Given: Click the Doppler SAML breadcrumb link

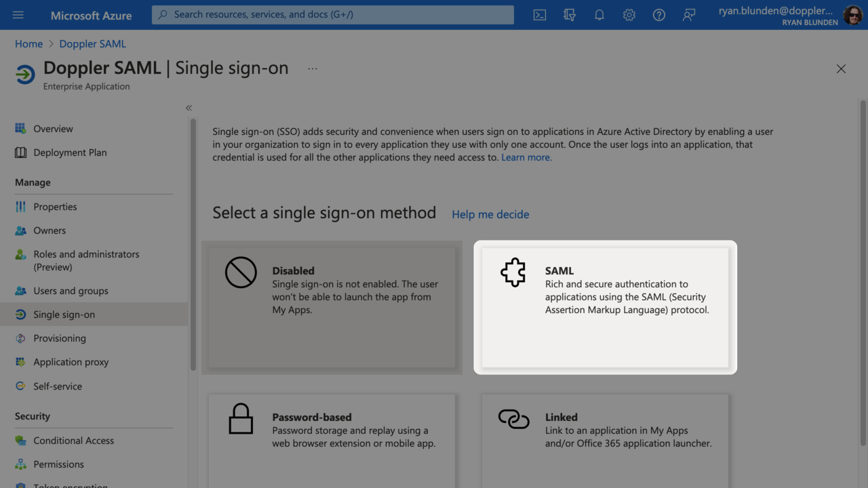Looking at the screenshot, I should pos(92,43).
